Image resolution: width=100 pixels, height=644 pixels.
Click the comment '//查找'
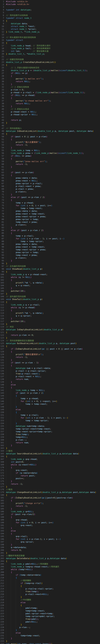[x=9, y=451]
